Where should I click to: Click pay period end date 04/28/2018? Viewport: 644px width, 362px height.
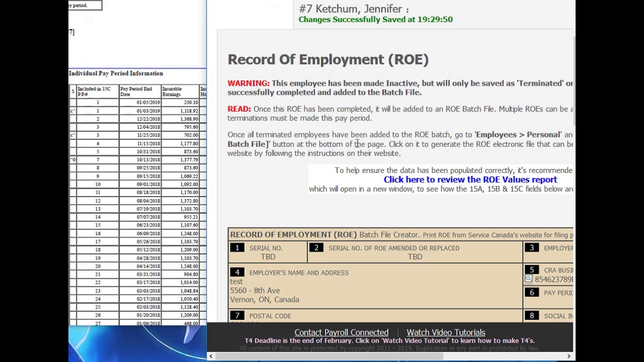tap(148, 258)
